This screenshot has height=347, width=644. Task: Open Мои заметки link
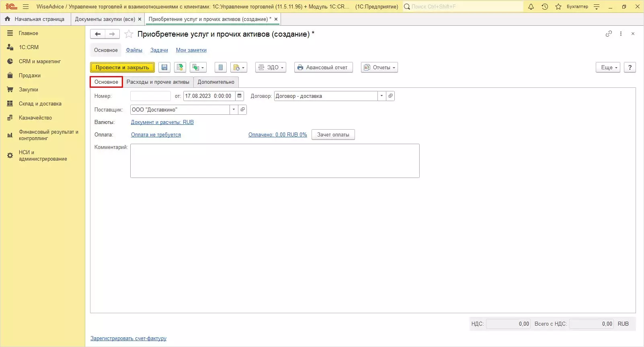pyautogui.click(x=191, y=50)
